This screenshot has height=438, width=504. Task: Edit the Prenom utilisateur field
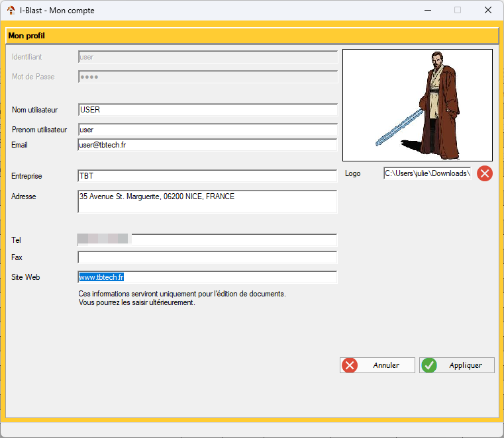pyautogui.click(x=207, y=130)
